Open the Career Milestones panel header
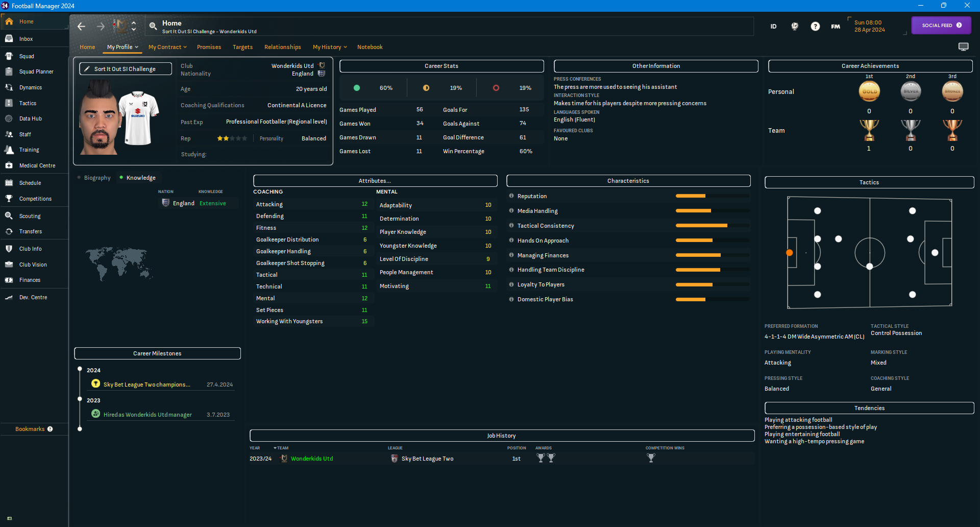Screen dimensions: 980x527 pos(157,353)
